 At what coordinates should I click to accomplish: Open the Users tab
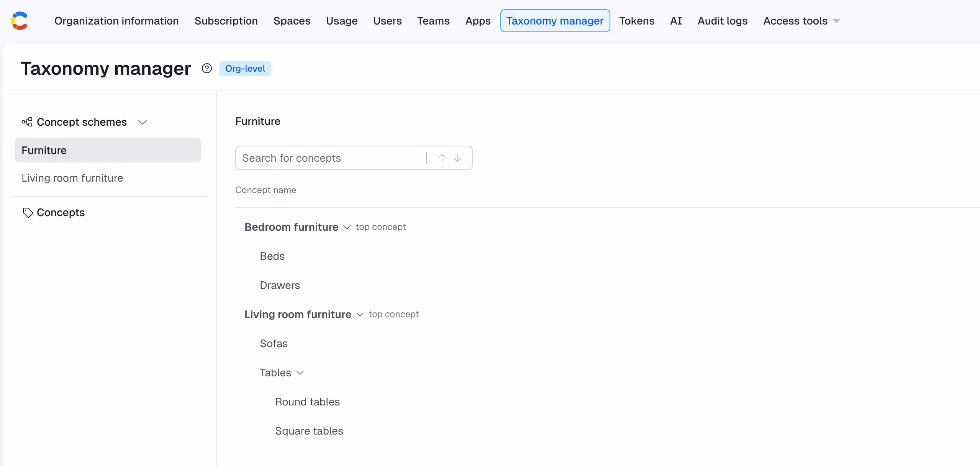point(387,21)
